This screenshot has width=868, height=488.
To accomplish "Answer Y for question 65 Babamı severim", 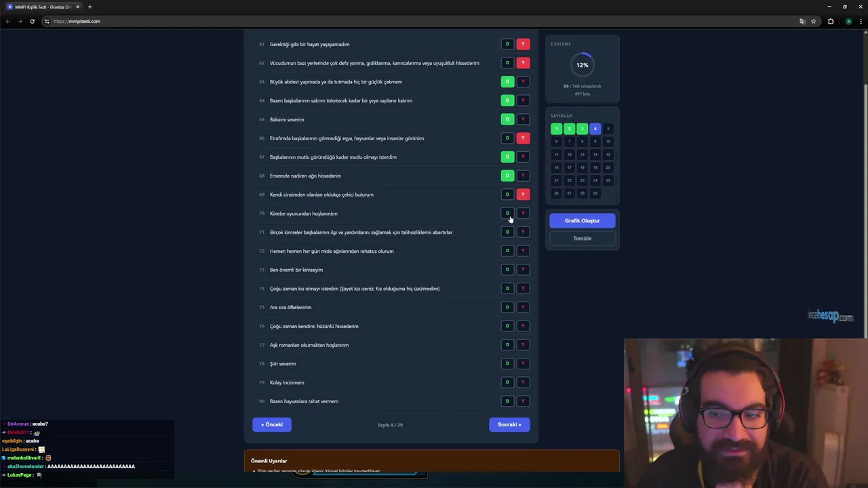I will click(x=523, y=119).
